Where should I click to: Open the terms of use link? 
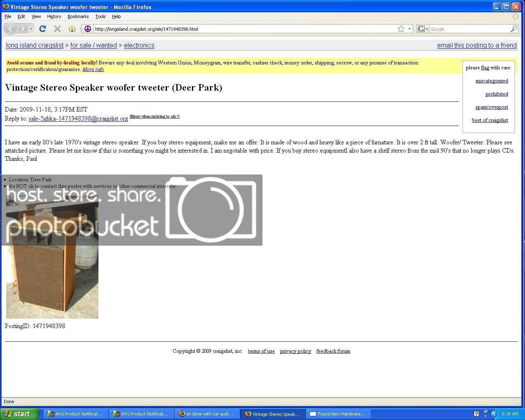coord(261,351)
